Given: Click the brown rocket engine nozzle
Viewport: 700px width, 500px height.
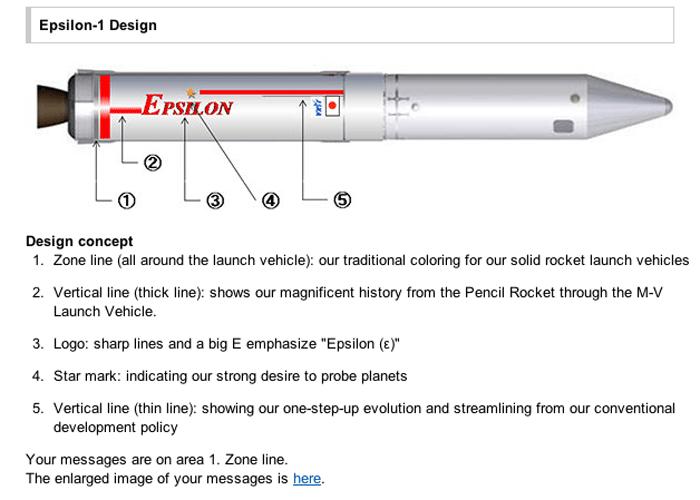Looking at the screenshot, I should click(52, 108).
